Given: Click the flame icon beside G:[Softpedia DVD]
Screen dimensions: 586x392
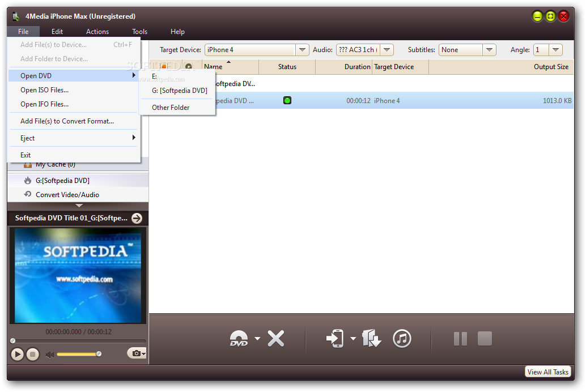Looking at the screenshot, I should pyautogui.click(x=28, y=181).
